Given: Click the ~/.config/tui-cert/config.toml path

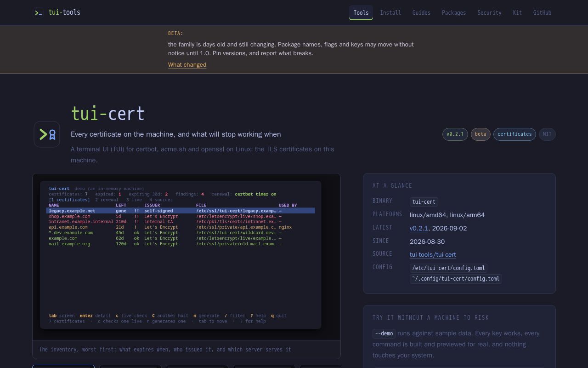Looking at the screenshot, I should click(456, 279).
